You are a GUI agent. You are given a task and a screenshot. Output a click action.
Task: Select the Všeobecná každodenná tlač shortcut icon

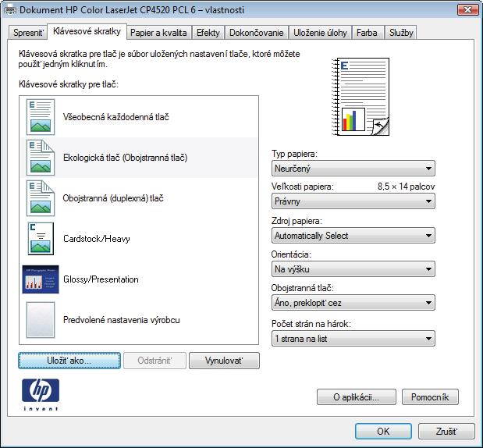pyautogui.click(x=41, y=117)
